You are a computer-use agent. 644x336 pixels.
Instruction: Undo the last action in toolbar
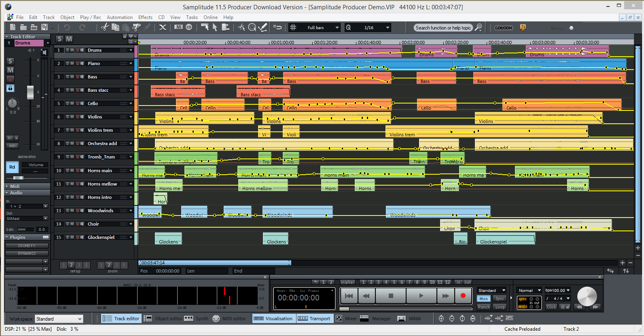pyautogui.click(x=67, y=27)
